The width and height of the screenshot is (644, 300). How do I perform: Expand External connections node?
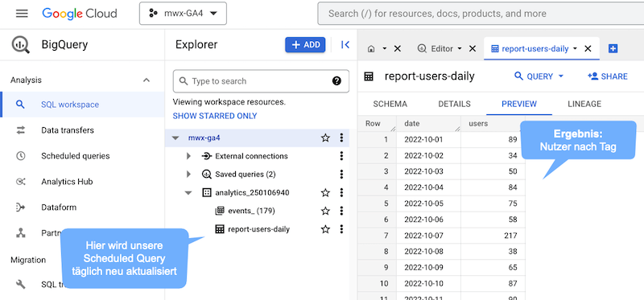[188, 156]
